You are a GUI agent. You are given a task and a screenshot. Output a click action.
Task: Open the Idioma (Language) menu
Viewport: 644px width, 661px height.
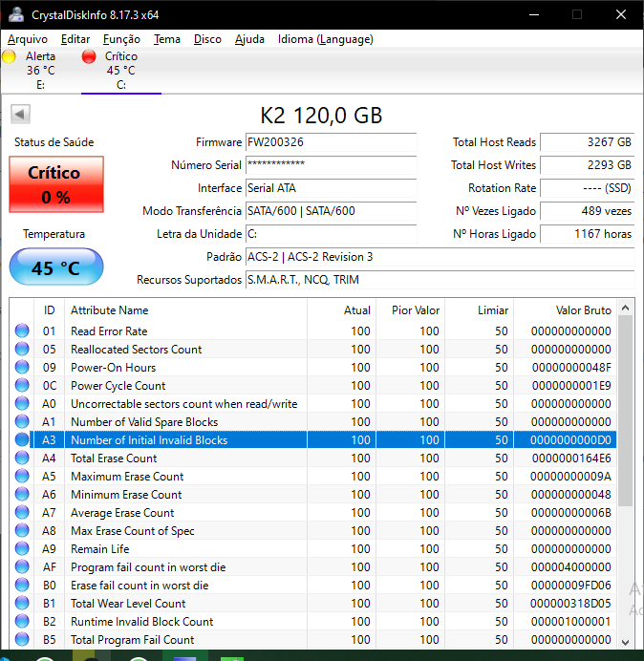(x=325, y=39)
